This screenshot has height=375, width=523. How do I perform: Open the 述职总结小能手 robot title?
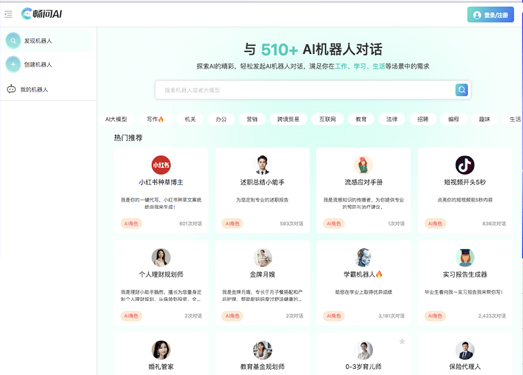tap(262, 182)
